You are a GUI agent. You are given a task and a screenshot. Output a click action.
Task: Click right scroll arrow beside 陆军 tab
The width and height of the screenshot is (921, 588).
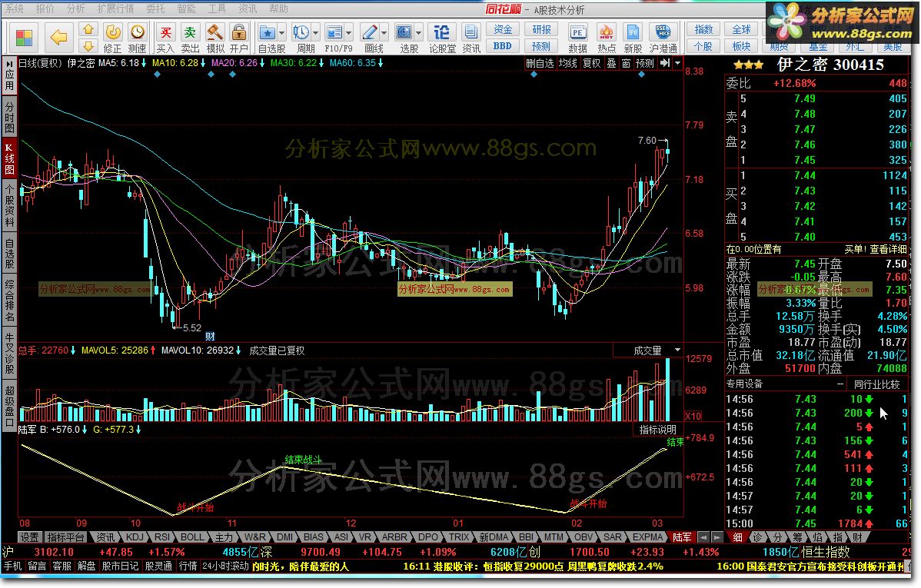[x=717, y=537]
